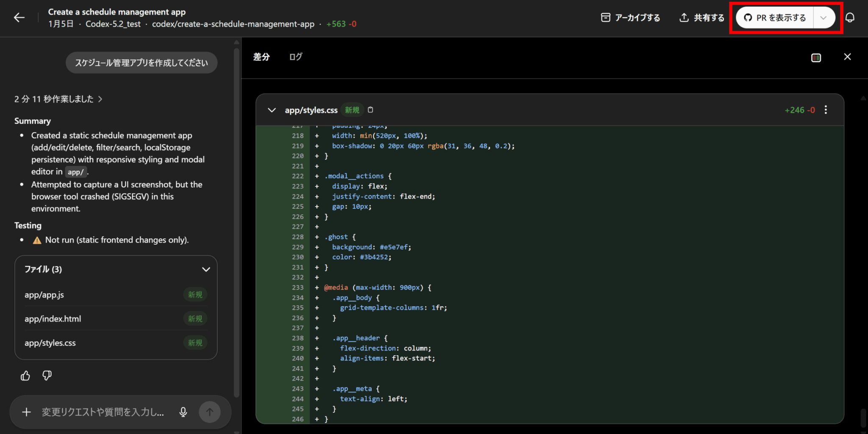Click the アーカイブする archive button

tap(630, 18)
